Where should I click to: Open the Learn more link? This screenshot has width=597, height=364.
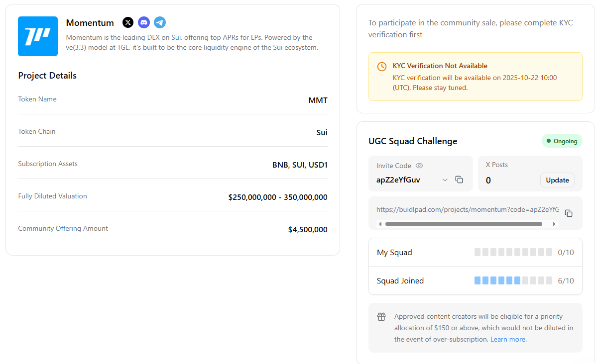[x=508, y=339]
